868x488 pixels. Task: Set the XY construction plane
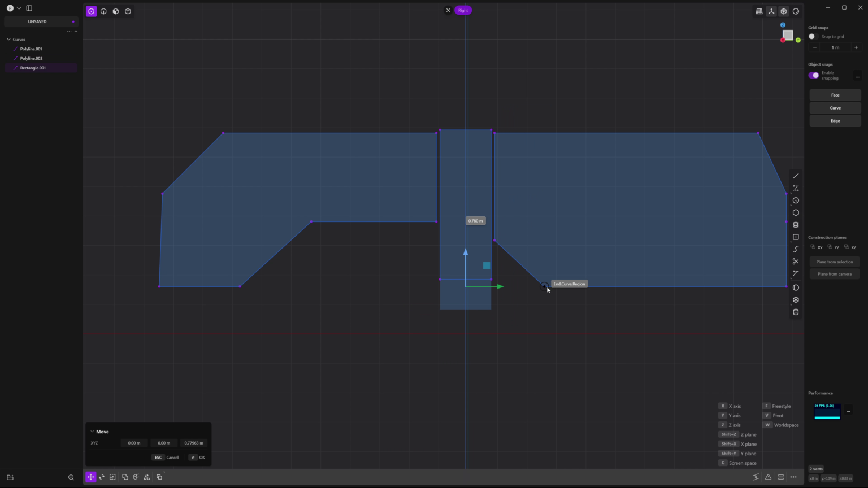pyautogui.click(x=817, y=247)
